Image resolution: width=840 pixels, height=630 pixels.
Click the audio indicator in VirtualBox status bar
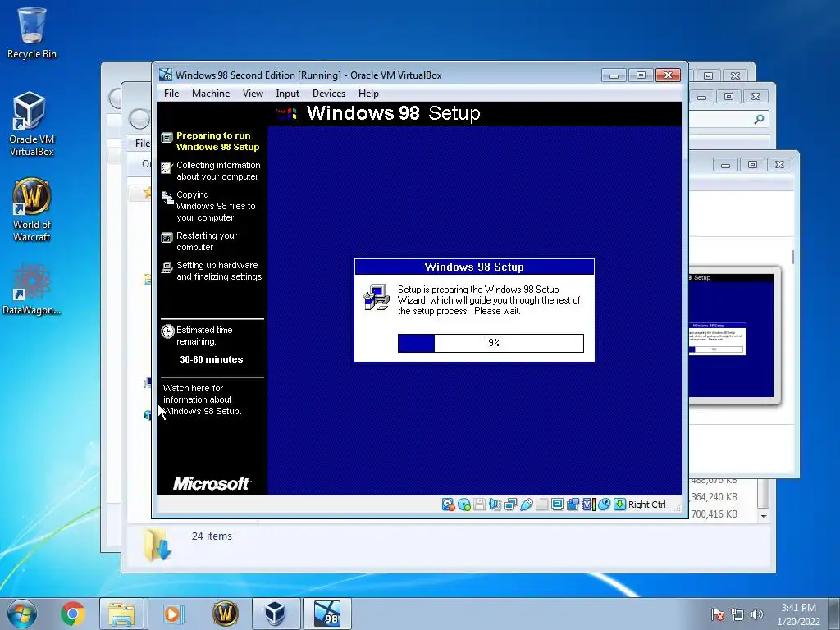pyautogui.click(x=495, y=504)
